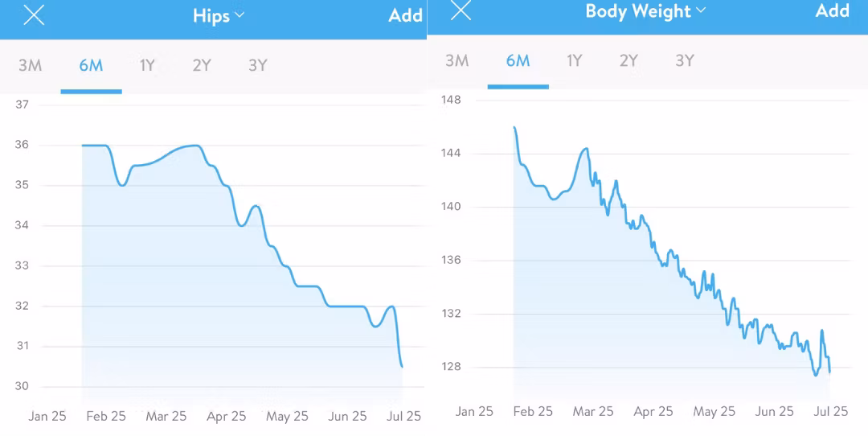Switch Body Weight chart to 2Y range
This screenshot has width=868, height=436.
tap(628, 60)
